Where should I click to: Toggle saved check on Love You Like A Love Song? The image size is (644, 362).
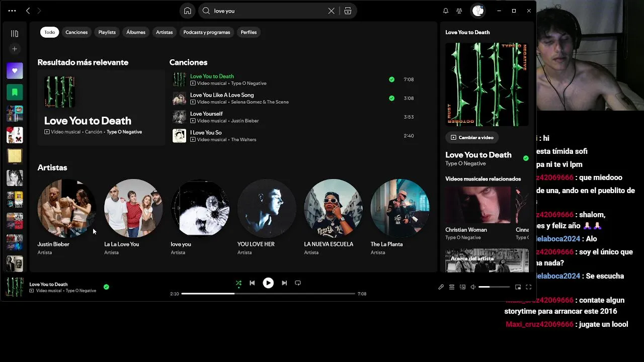pyautogui.click(x=391, y=98)
